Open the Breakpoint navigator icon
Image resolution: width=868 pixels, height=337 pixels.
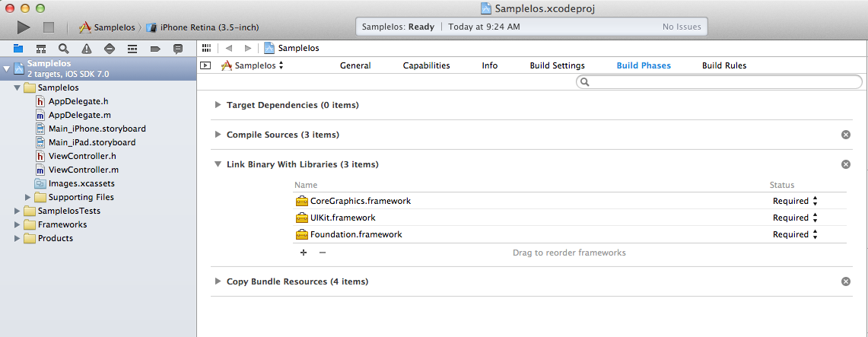click(x=155, y=49)
